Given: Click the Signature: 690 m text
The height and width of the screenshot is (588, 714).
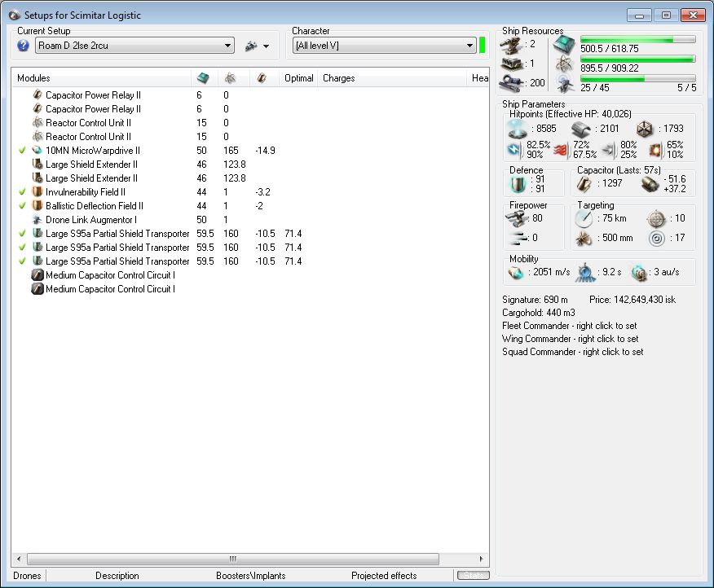Looking at the screenshot, I should [x=535, y=300].
